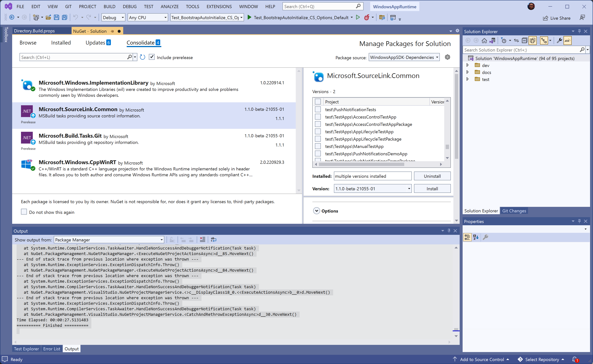Viewport: 593px width, 364px height.
Task: Select the test\PushNotificationTests project checkbox
Action: click(x=318, y=109)
